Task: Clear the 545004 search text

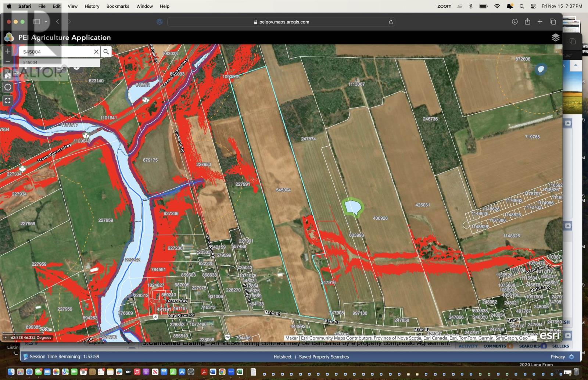Action: pyautogui.click(x=96, y=52)
